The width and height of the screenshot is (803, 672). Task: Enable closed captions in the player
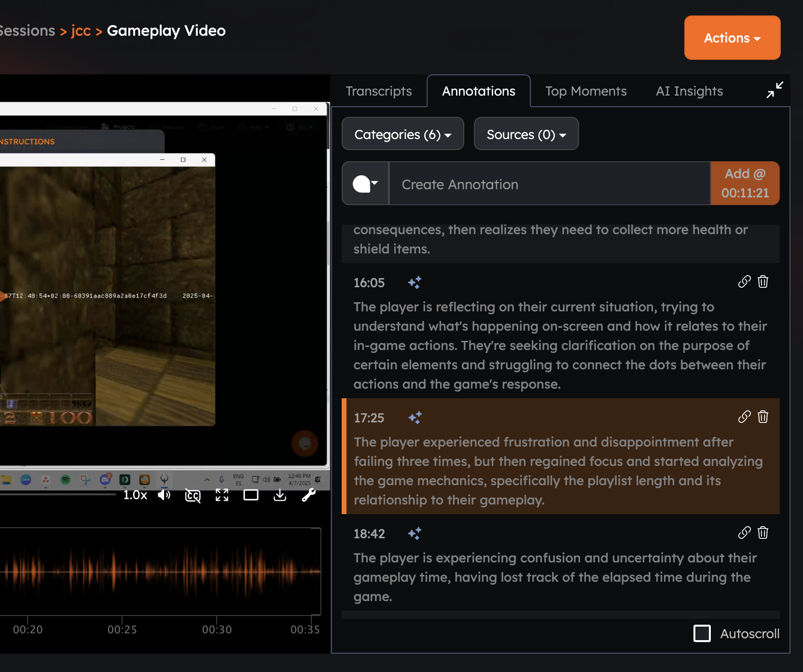[193, 495]
